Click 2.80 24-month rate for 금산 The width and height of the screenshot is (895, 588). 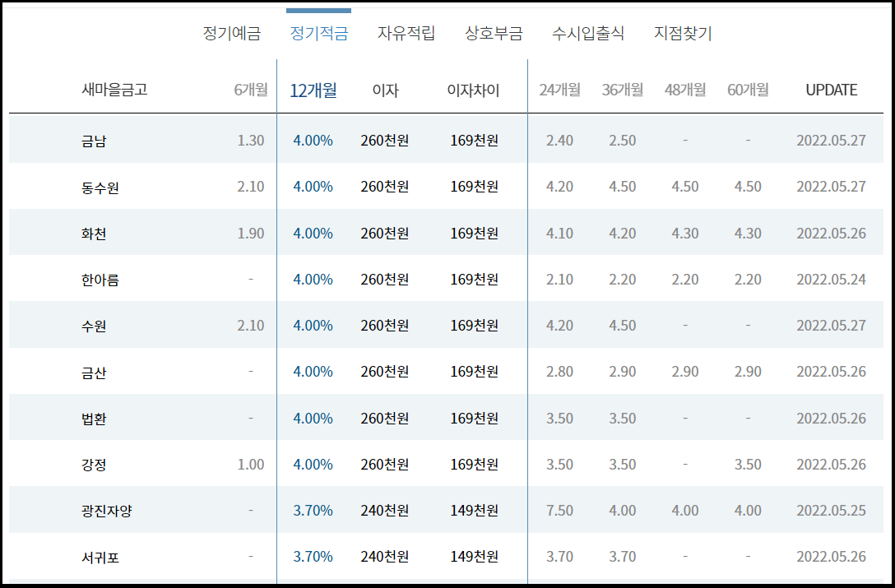coord(559,372)
